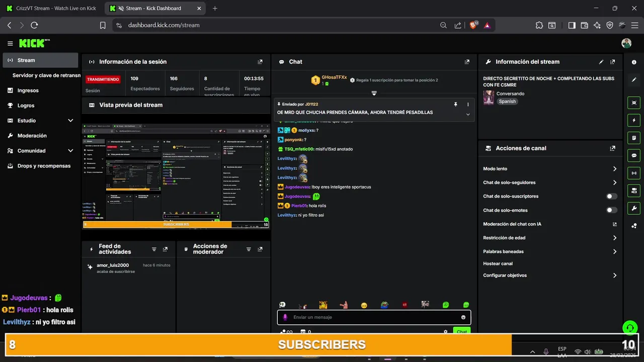Viewport: 644px width, 362px height.
Task: Open the Kick hamburger menu
Action: pyautogui.click(x=10, y=44)
